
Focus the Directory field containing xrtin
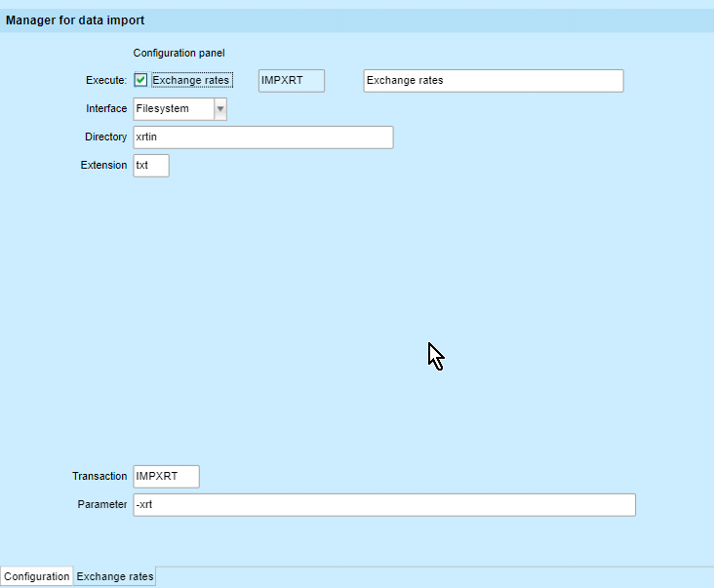tap(263, 137)
